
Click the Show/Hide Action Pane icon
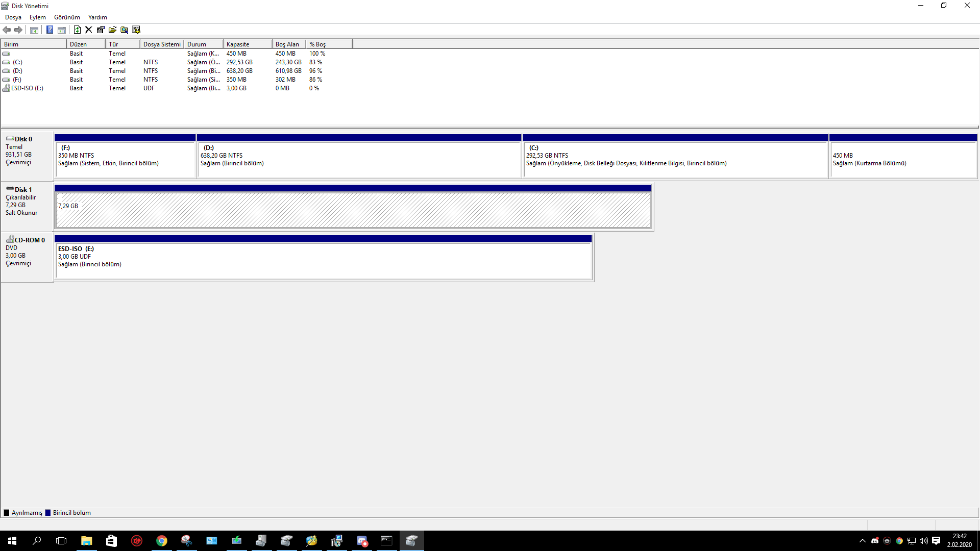point(62,30)
